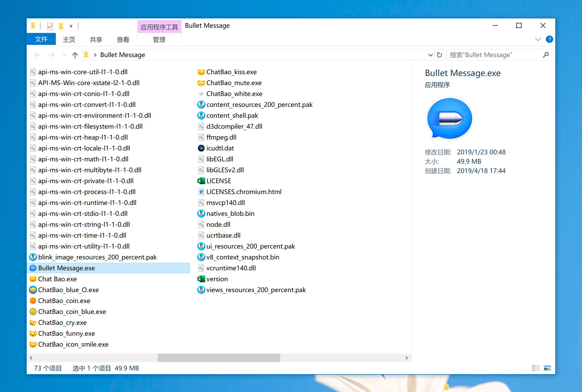
Task: Select the ChatBao_kiss.exe icon
Action: click(201, 72)
